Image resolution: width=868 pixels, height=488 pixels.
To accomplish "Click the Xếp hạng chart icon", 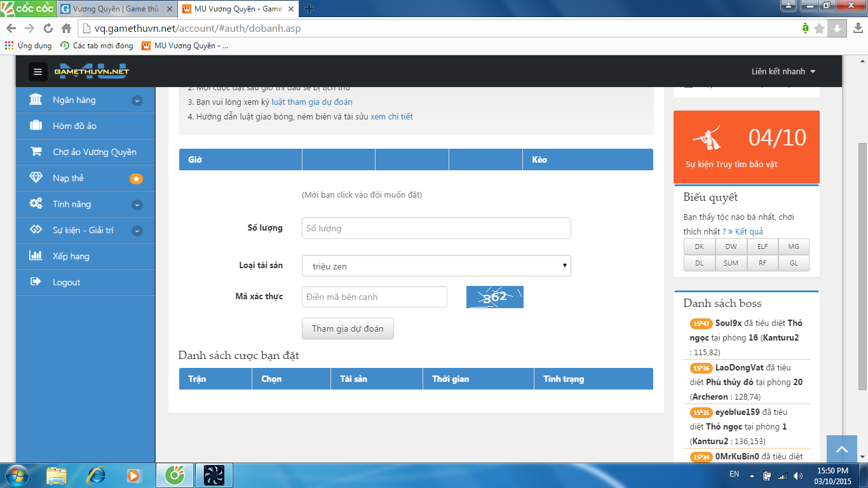I will click(x=36, y=256).
